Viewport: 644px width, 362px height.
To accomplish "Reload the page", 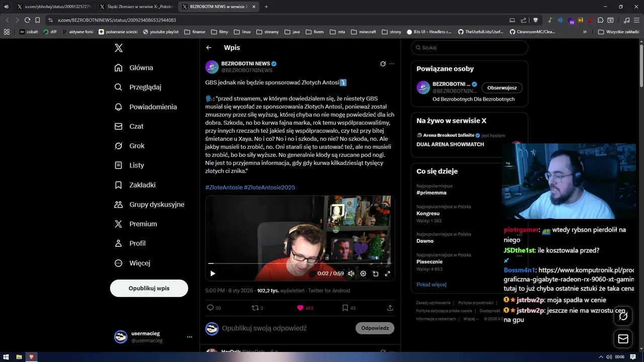I will point(27,20).
